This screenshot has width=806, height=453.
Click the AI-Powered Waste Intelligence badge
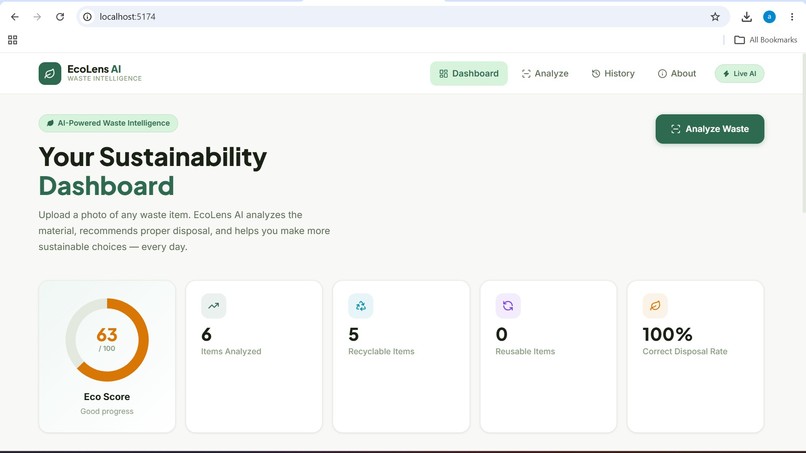point(108,123)
